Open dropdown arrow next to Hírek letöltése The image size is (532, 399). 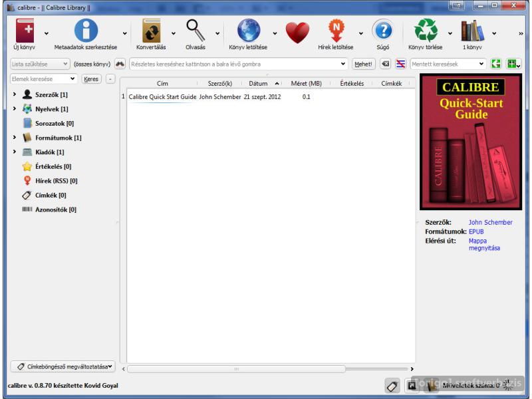pyautogui.click(x=361, y=33)
